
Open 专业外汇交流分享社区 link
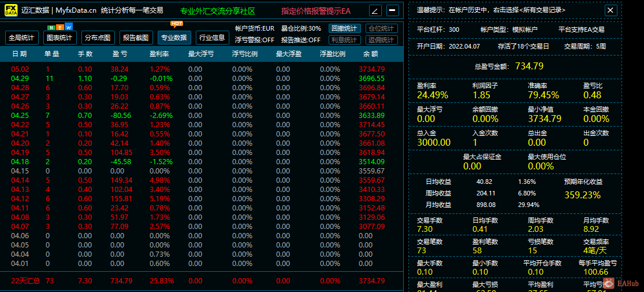[x=218, y=10]
